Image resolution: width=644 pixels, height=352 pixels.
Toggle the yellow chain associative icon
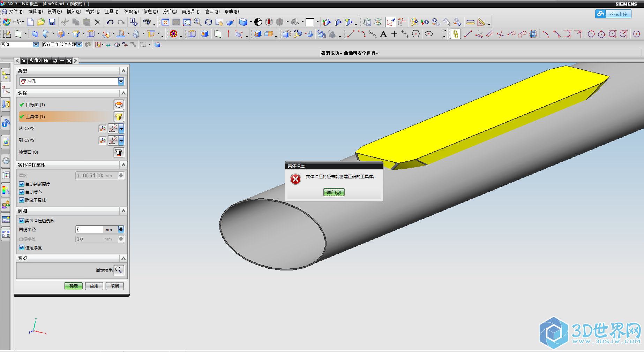455,34
